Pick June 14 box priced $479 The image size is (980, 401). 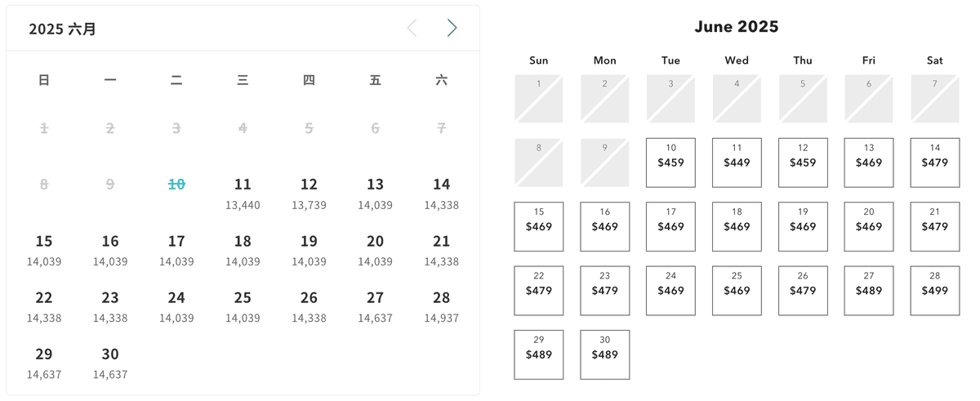point(935,163)
